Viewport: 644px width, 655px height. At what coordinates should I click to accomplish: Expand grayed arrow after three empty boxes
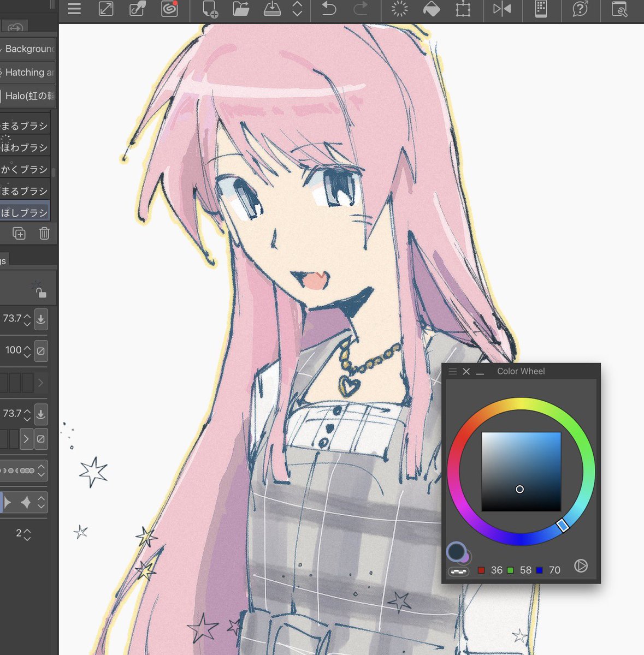40,383
